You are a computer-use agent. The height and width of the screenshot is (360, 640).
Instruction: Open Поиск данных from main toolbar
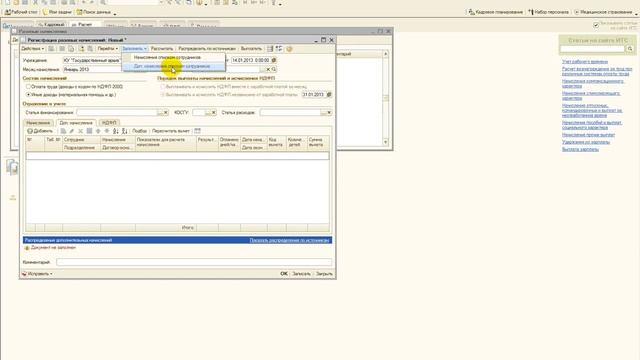coord(94,12)
